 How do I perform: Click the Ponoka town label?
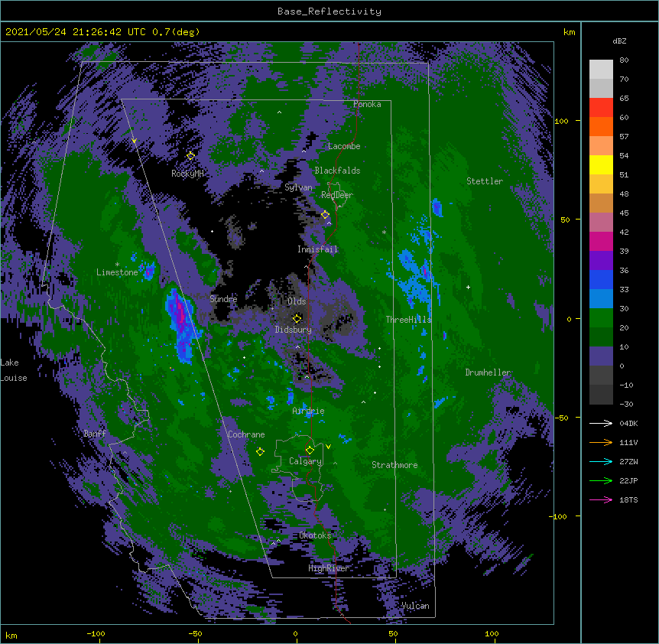click(367, 104)
